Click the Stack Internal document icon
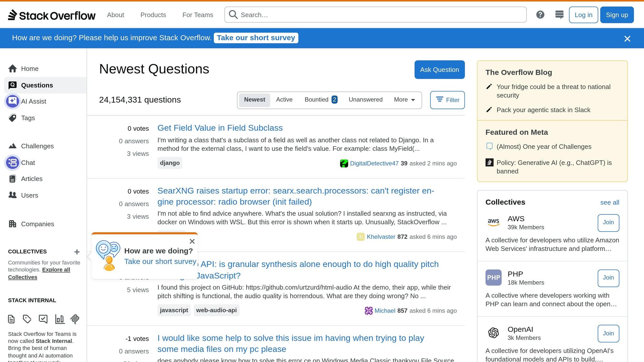The image size is (644, 362). 11,319
